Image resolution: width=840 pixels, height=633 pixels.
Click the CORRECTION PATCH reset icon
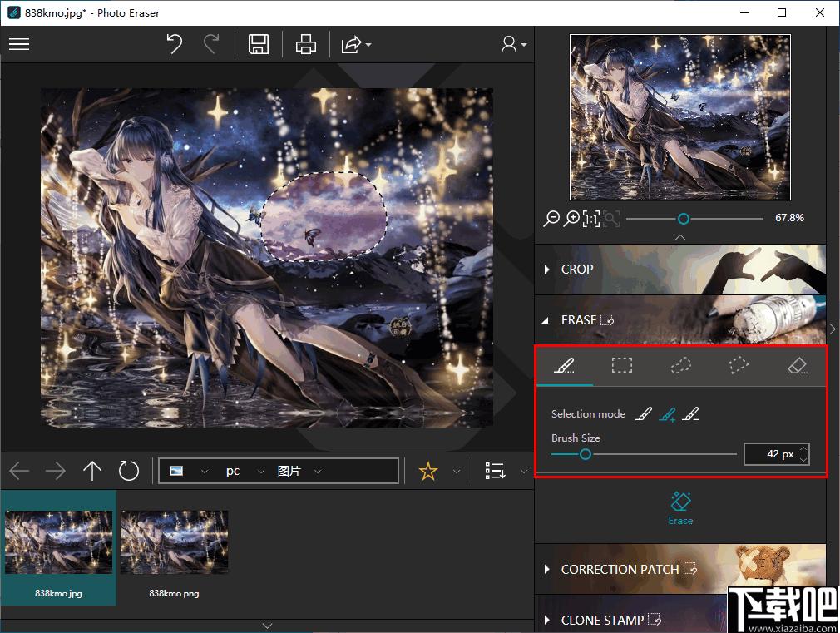click(690, 569)
